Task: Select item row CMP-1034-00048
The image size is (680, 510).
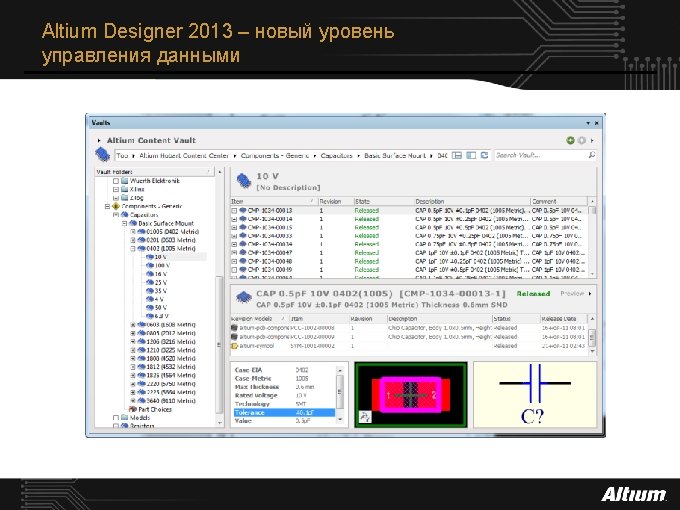Action: 409,262
